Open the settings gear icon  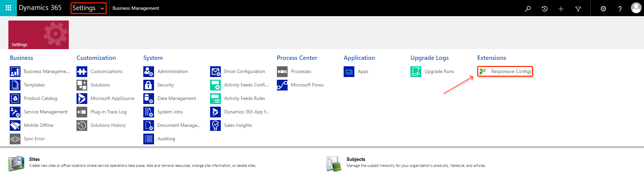pos(603,9)
